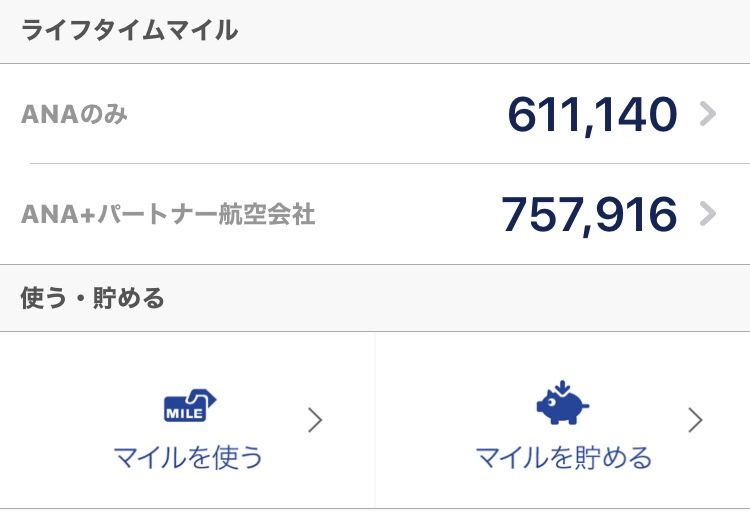
Task: Tap the space between the ANAのみ label and number
Action: tap(316, 115)
